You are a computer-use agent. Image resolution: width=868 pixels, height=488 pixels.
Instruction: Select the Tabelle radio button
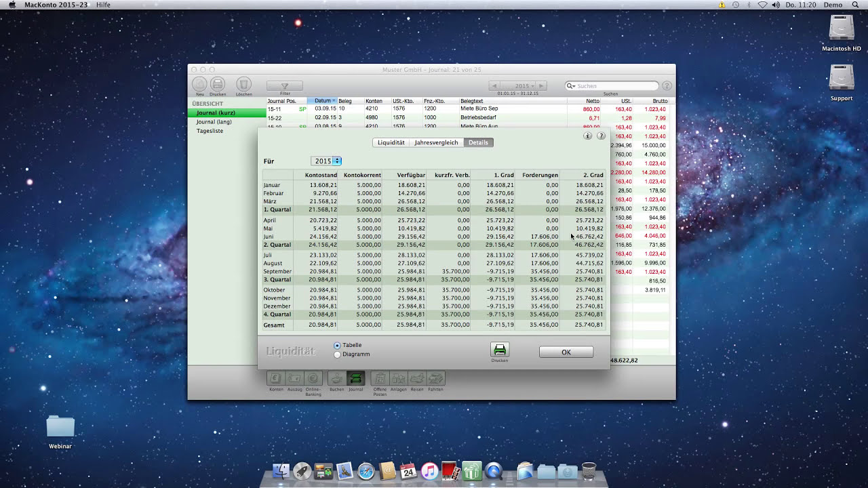337,346
